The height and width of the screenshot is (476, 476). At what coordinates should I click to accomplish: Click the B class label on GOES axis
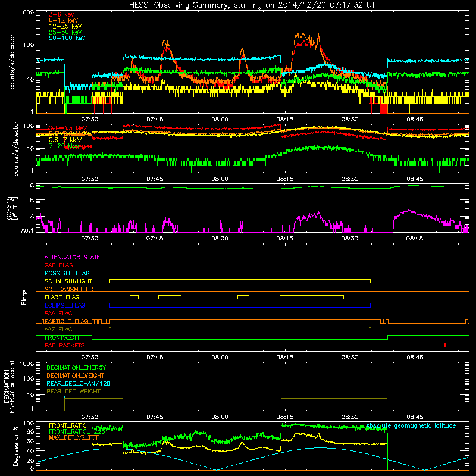(32, 201)
